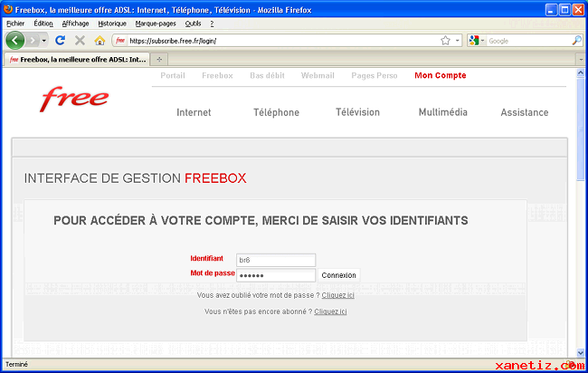
Task: Click the Portail link
Action: point(173,75)
